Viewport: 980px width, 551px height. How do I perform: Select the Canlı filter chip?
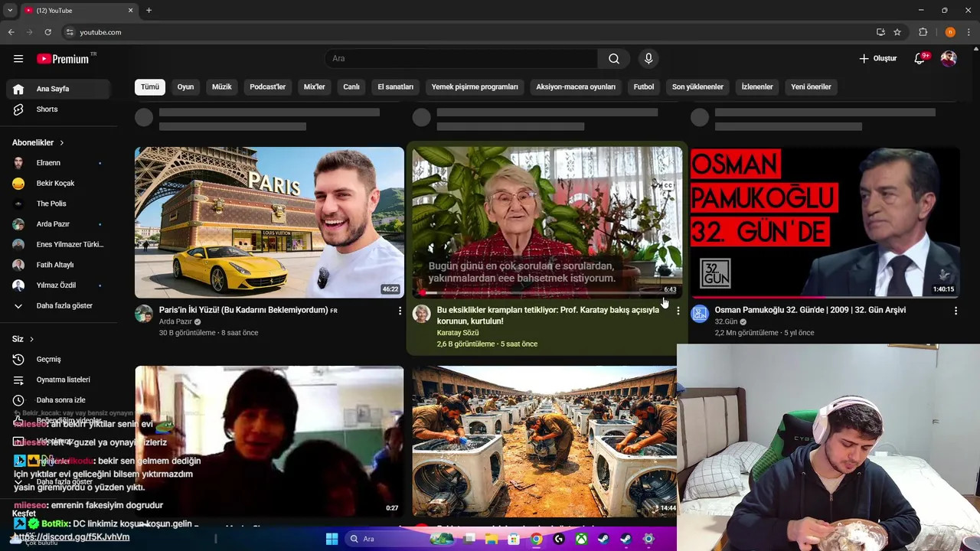[x=351, y=87]
